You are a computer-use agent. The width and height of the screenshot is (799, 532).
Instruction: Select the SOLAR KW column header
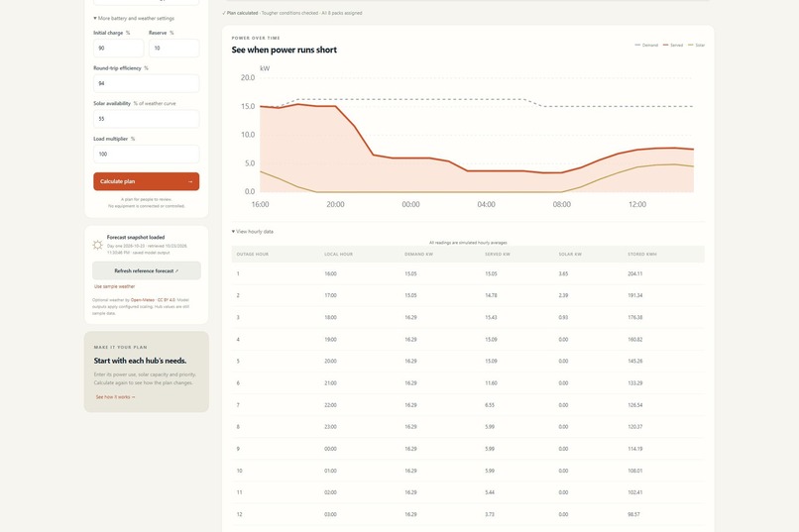click(x=570, y=254)
